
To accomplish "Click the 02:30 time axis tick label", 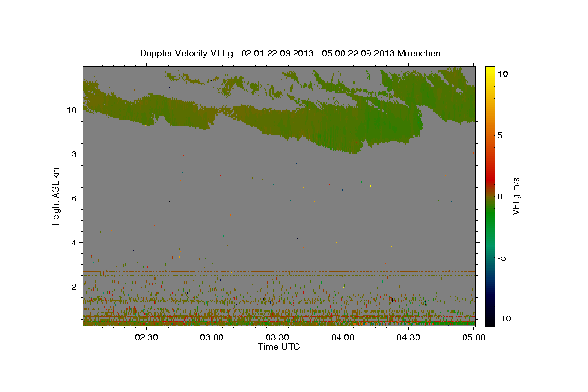I will click(147, 337).
